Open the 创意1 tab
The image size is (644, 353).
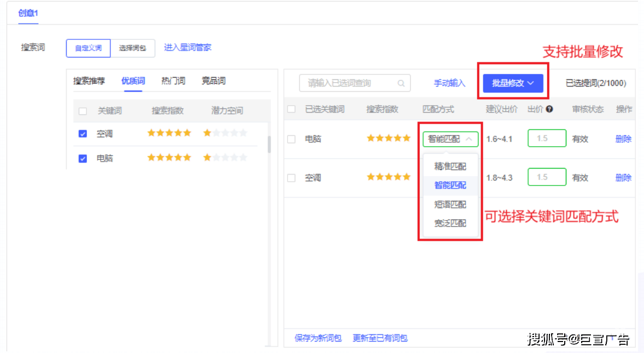tap(27, 14)
